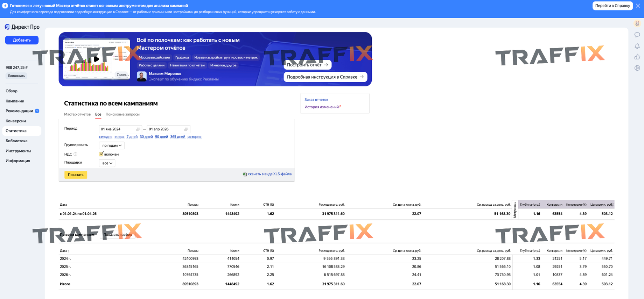Click the balance amount 988 247,25 ₽
This screenshot has height=299, width=644.
coord(16,67)
